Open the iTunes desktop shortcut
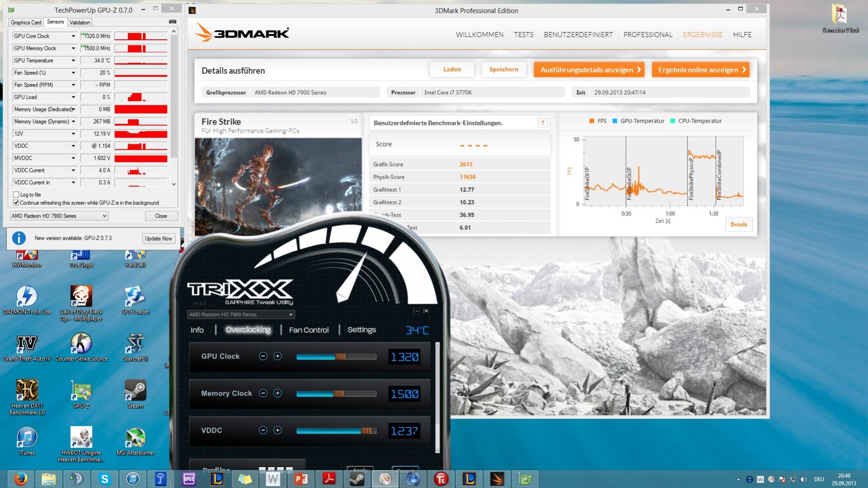This screenshot has width=868, height=488. click(x=27, y=441)
